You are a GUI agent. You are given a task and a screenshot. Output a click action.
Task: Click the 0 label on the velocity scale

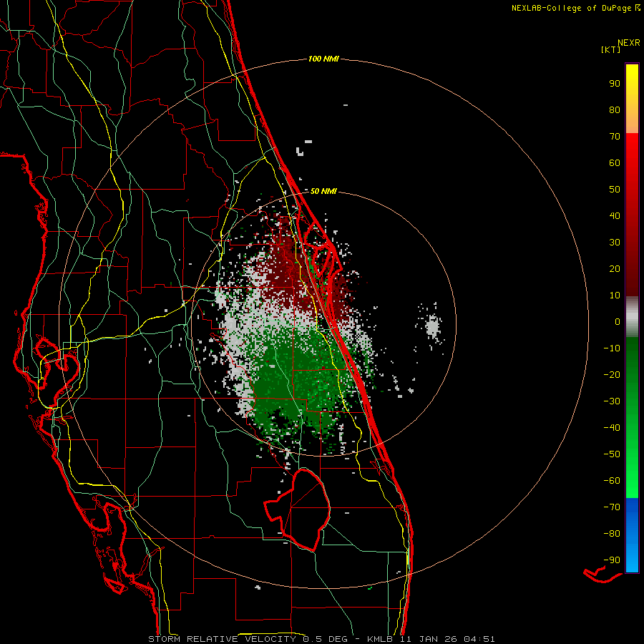[618, 321]
